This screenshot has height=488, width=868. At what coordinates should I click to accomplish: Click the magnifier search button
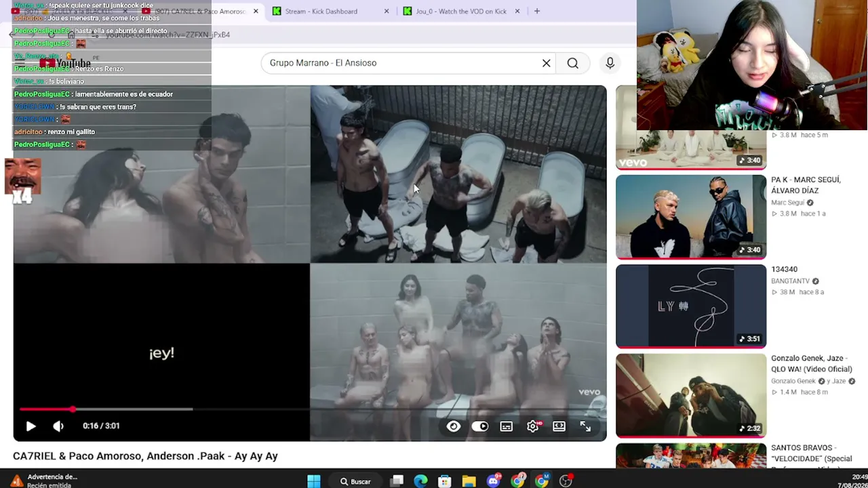[573, 63]
